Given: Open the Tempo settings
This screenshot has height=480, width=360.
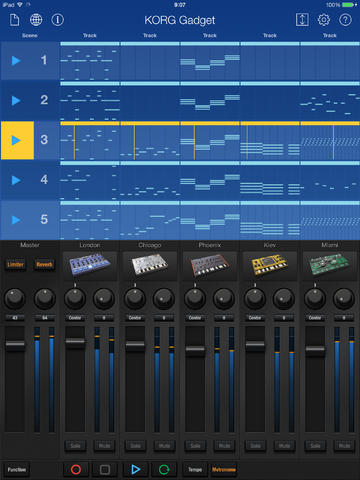Looking at the screenshot, I should tap(195, 470).
